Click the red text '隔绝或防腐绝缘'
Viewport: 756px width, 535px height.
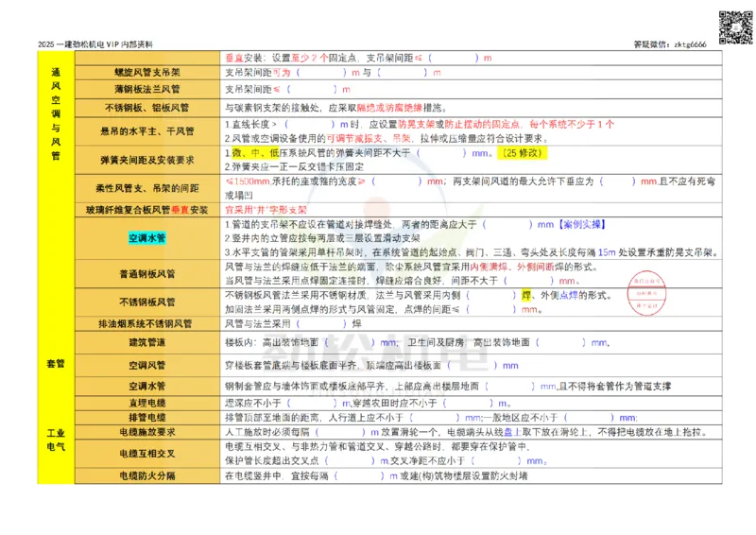(x=389, y=108)
